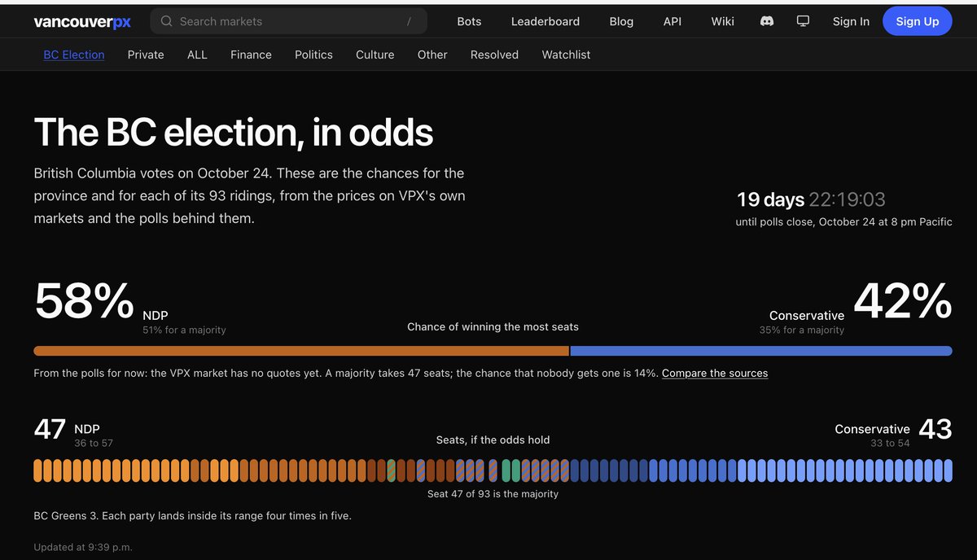The width and height of the screenshot is (977, 560).
Task: Open the Blog link
Action: (621, 21)
